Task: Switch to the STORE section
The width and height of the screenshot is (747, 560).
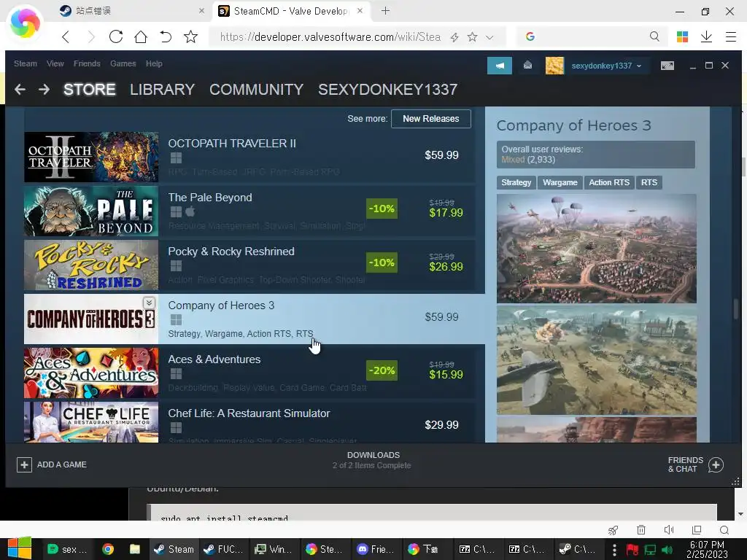Action: pos(90,89)
